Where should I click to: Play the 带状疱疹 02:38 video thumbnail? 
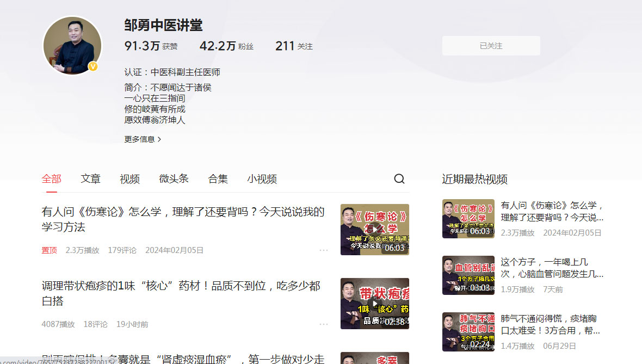pyautogui.click(x=375, y=304)
